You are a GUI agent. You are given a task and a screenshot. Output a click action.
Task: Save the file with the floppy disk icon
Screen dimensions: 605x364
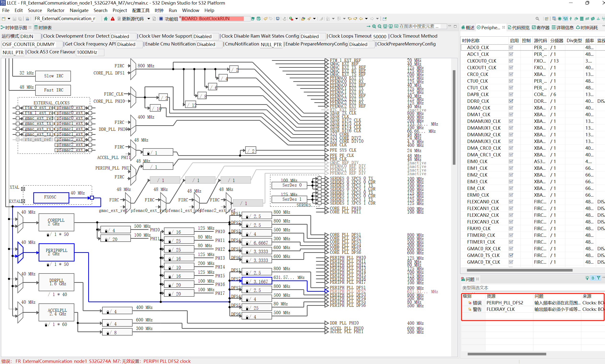click(14, 19)
